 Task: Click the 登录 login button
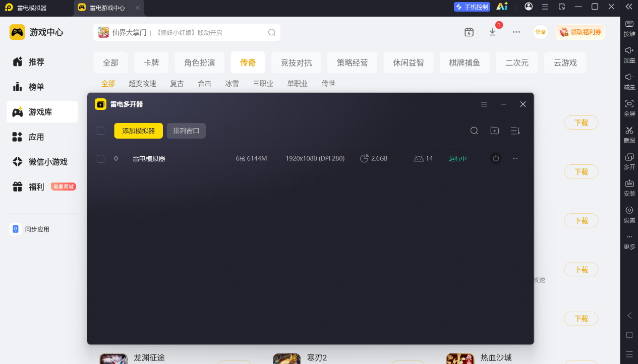click(541, 32)
